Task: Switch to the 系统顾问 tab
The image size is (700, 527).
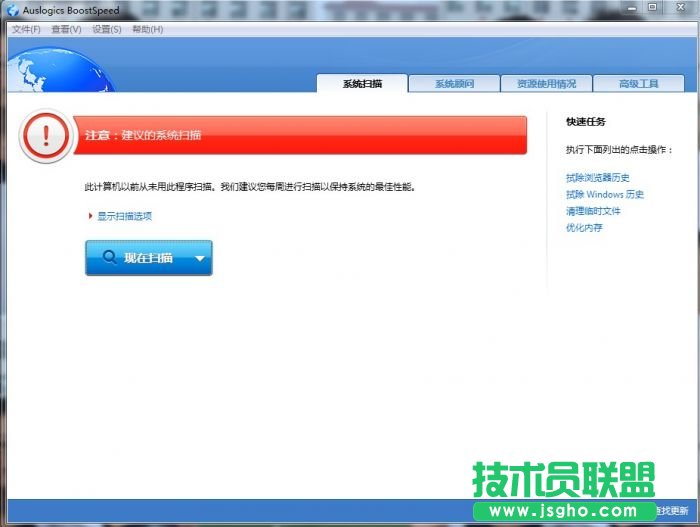Action: [x=454, y=84]
